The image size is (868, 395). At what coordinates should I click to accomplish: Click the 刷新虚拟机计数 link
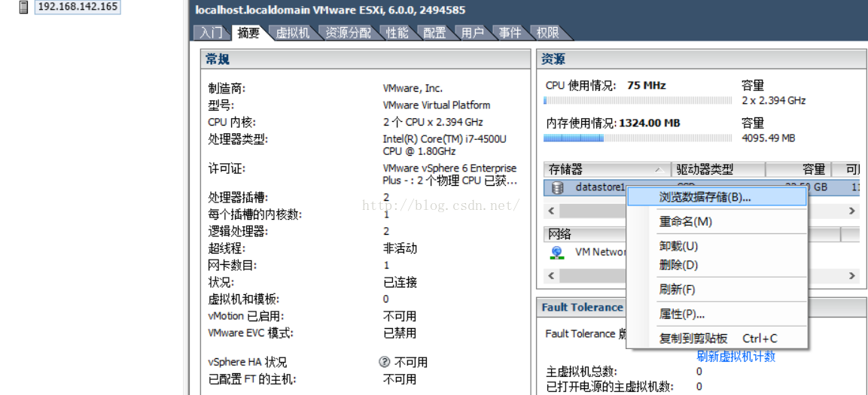[x=736, y=357]
